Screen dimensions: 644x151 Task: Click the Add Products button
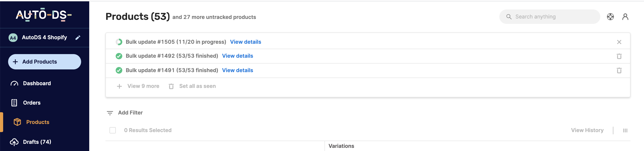pyautogui.click(x=44, y=62)
